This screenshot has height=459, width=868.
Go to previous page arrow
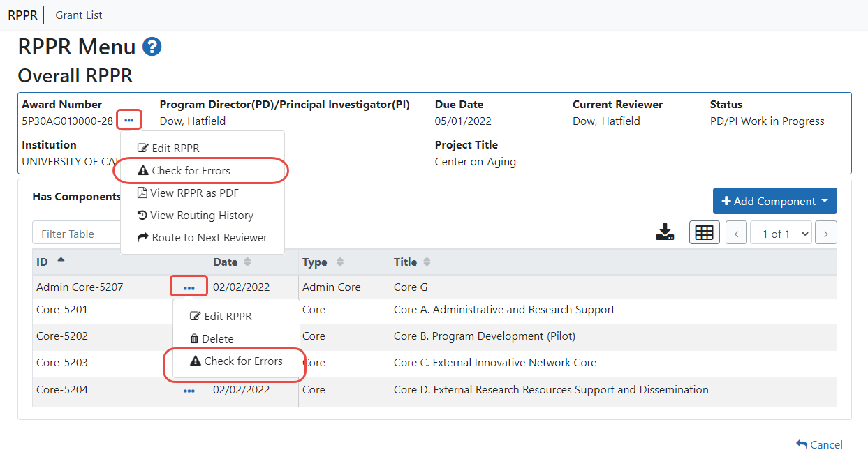tap(736, 234)
